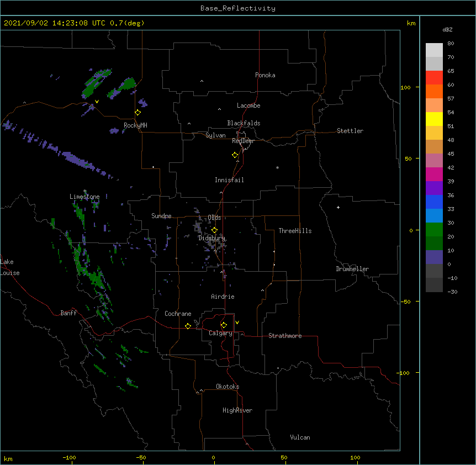Click the dBZ legend heading

[x=447, y=30]
